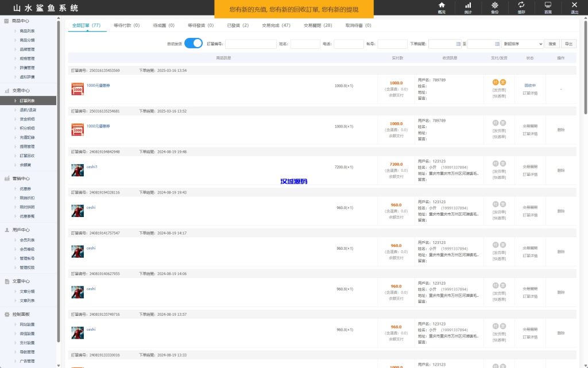
Task: Switch to the 已發貨 (2) tab
Action: click(x=238, y=25)
